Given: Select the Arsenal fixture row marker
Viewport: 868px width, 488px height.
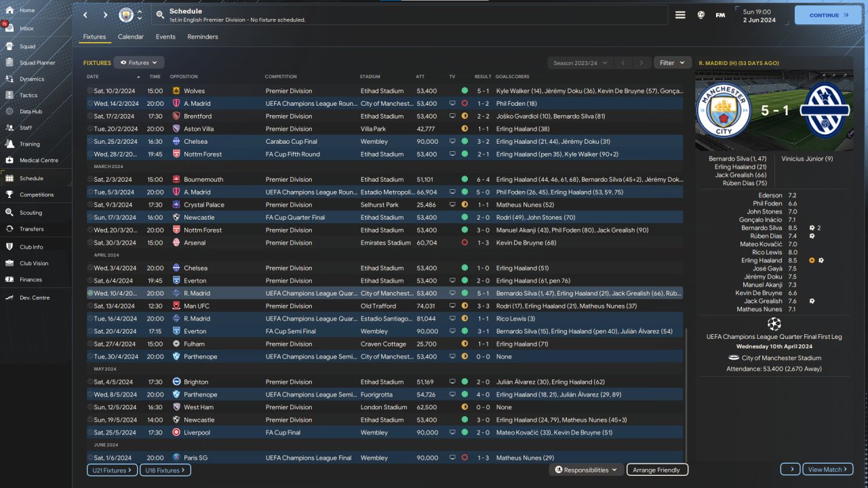Looking at the screenshot, I should pos(90,243).
